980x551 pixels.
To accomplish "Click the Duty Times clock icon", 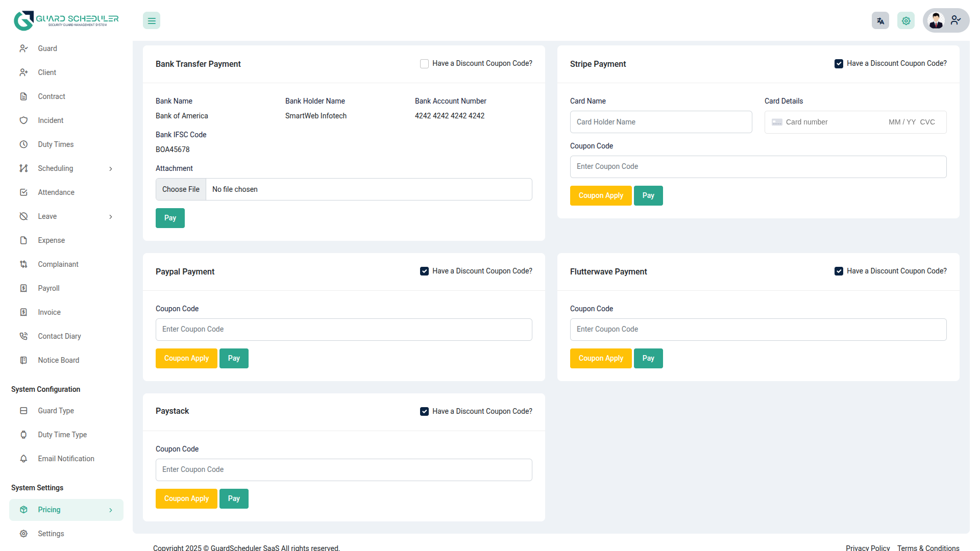I will pos(23,144).
